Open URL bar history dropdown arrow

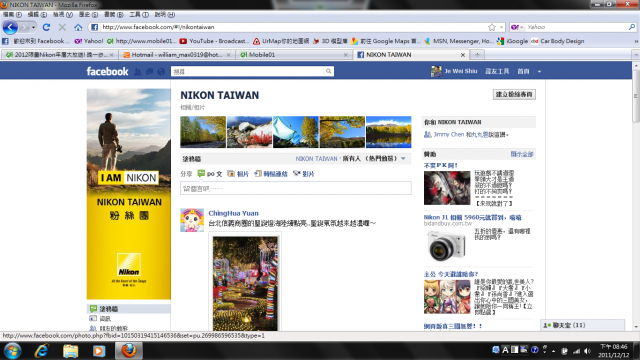502,27
